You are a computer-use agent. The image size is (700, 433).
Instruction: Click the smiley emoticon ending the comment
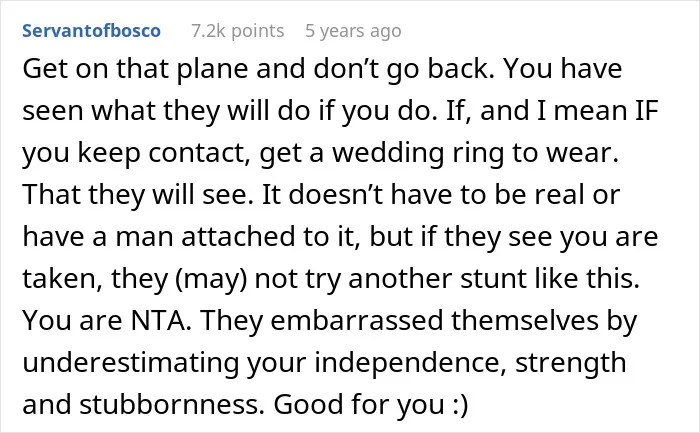[460, 404]
